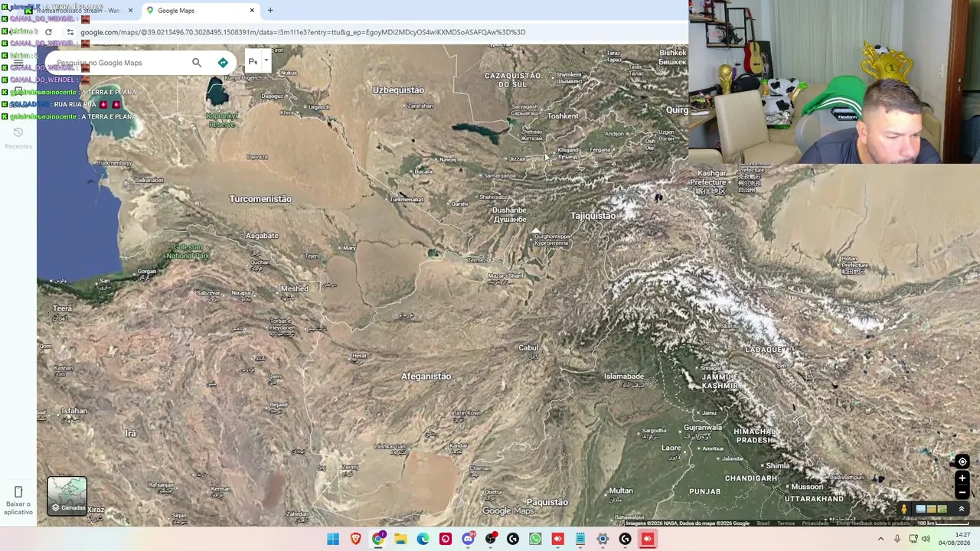The image size is (980, 551).
Task: Launch Brave browser from the taskbar
Action: coord(355,539)
